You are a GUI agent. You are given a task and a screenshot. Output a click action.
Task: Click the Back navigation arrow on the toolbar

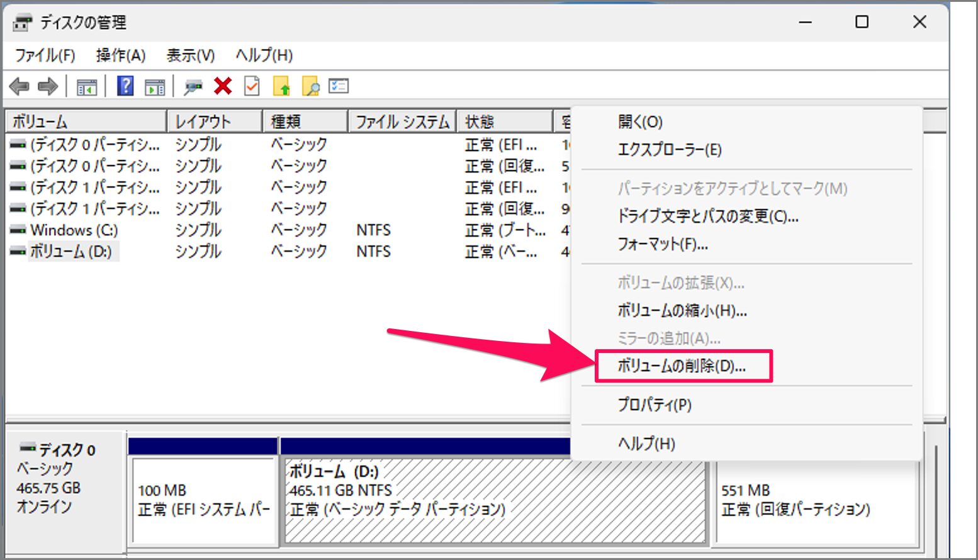pyautogui.click(x=20, y=86)
